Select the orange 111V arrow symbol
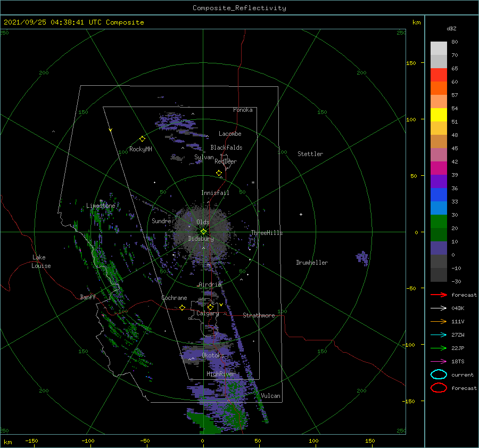479x448 pixels. click(439, 321)
